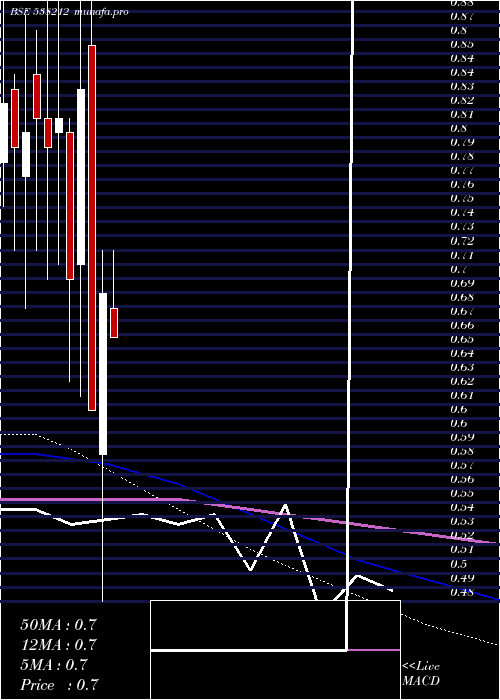The height and width of the screenshot is (700, 500).
Task: Click the 0.5 price axis label
Action: click(458, 564)
